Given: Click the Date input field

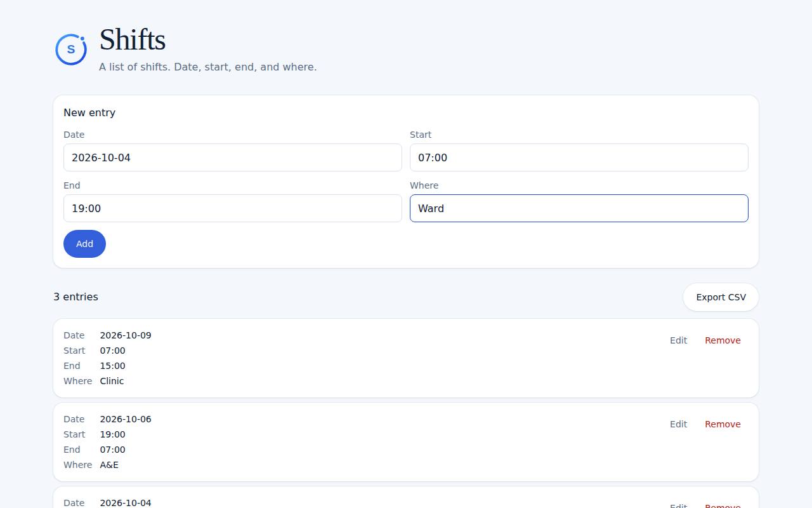Looking at the screenshot, I should [233, 157].
